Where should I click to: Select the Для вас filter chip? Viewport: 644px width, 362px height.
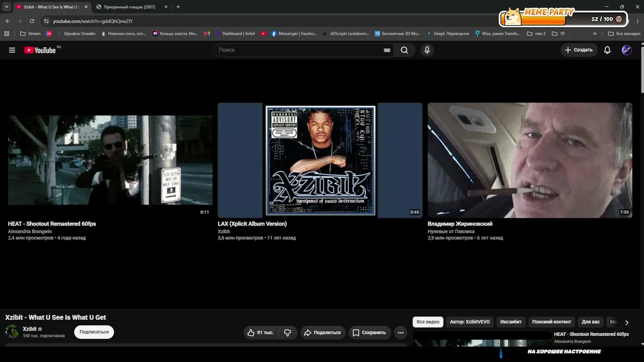tap(591, 322)
